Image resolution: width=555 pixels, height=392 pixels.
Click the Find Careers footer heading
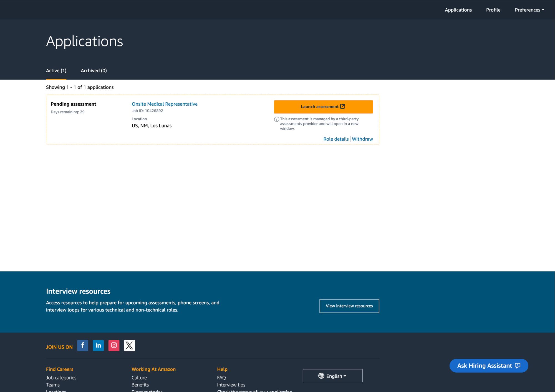(x=60, y=369)
